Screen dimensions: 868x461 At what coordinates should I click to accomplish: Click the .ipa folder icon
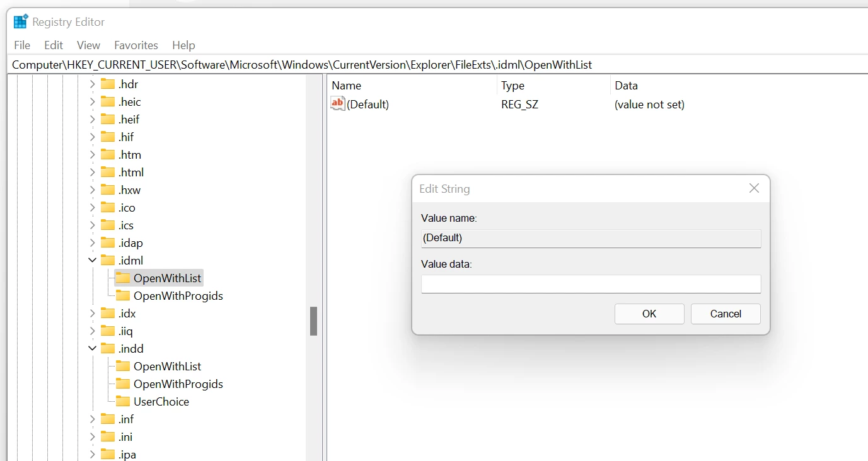coord(108,455)
